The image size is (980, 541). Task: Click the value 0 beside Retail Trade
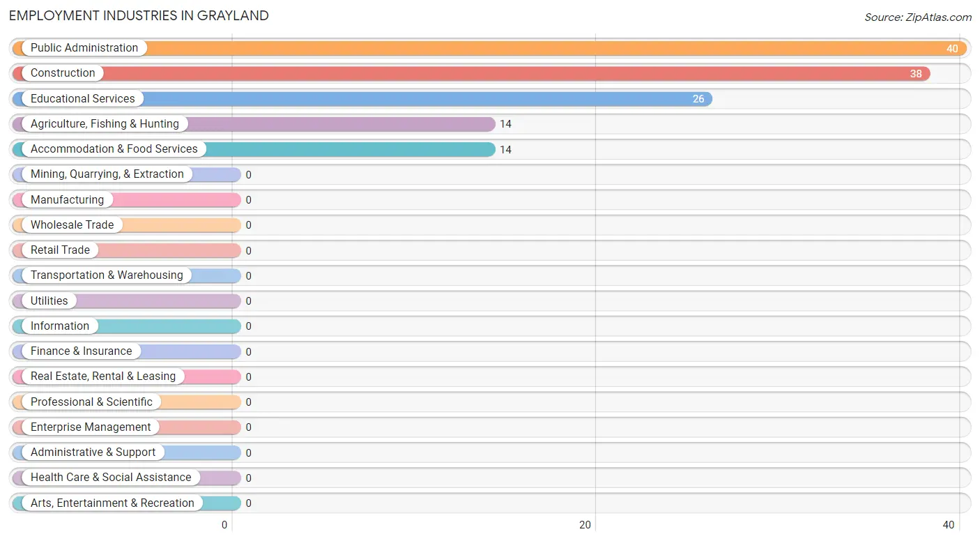tap(248, 251)
